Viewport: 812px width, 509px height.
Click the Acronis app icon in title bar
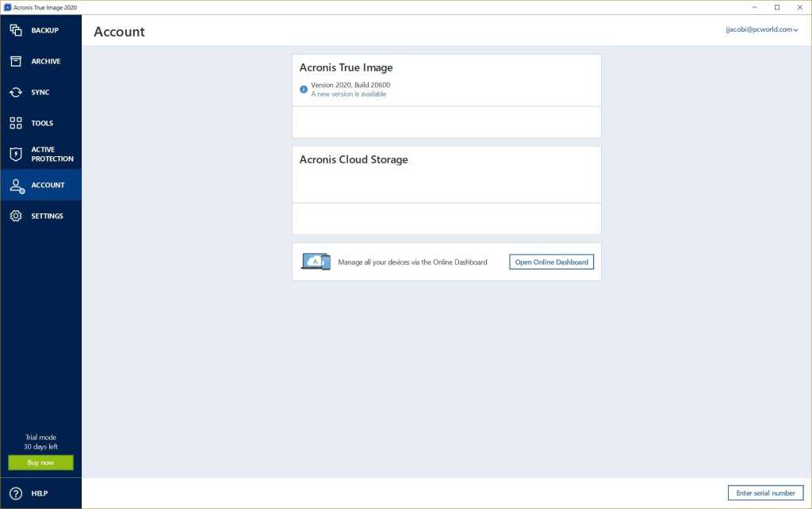[x=7, y=7]
